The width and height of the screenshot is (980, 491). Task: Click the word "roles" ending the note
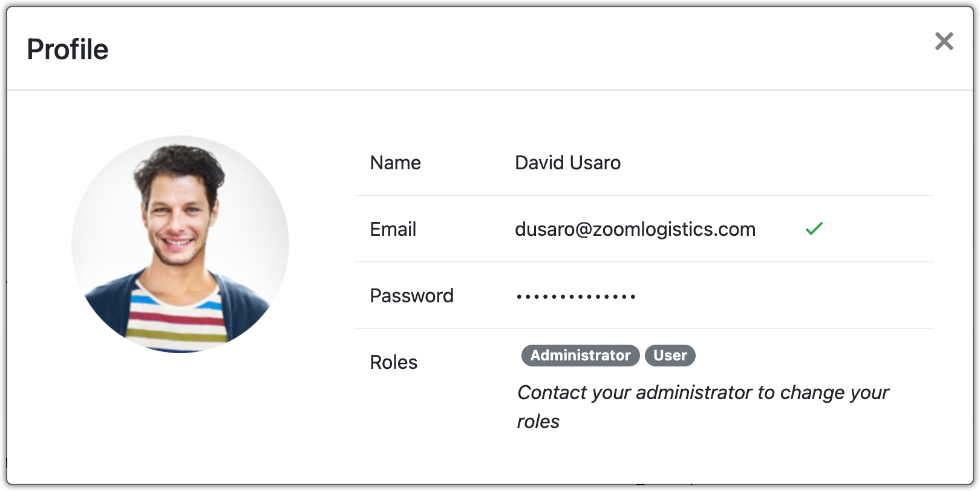538,421
